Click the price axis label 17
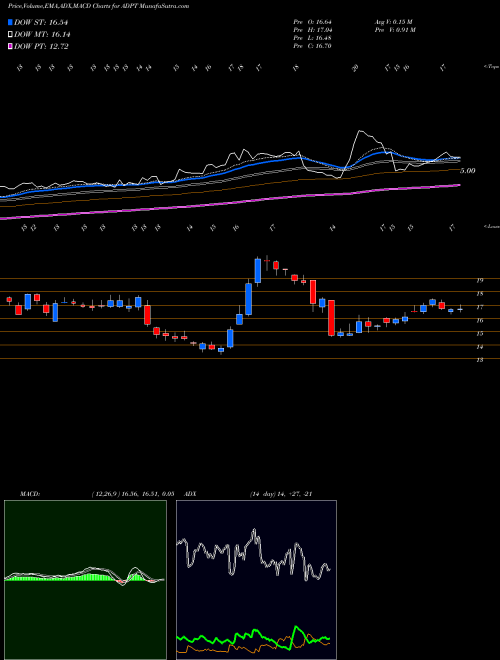 (x=480, y=307)
